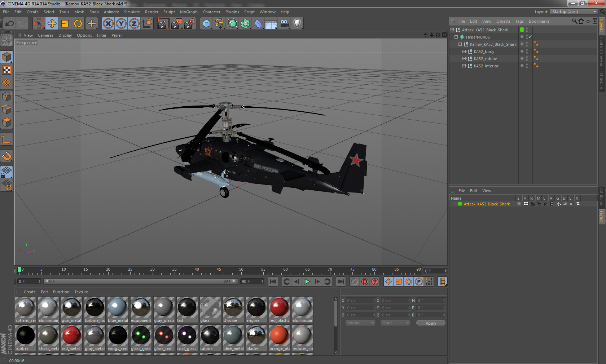Open Edit Render Settings
This screenshot has width=606, height=364.
tap(190, 24)
